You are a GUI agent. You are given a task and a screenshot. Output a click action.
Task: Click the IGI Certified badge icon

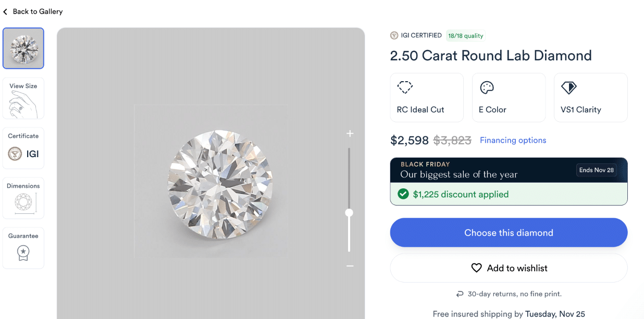[x=394, y=35]
